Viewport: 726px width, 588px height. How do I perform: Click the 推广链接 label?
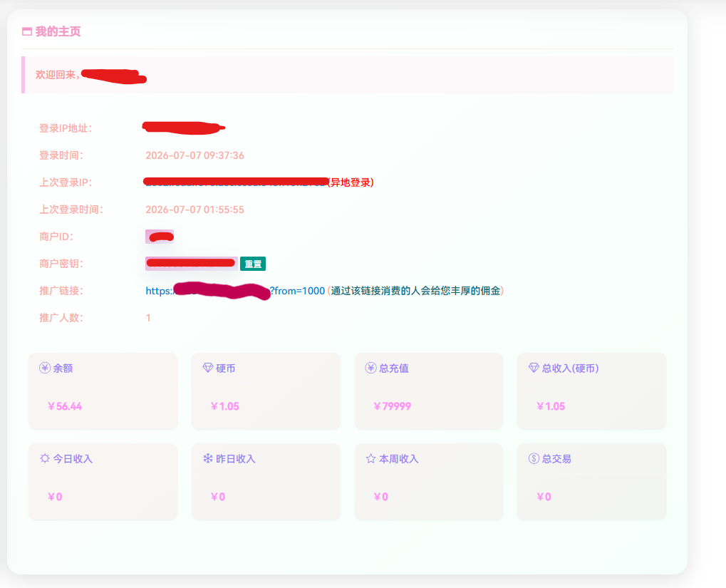(x=61, y=291)
